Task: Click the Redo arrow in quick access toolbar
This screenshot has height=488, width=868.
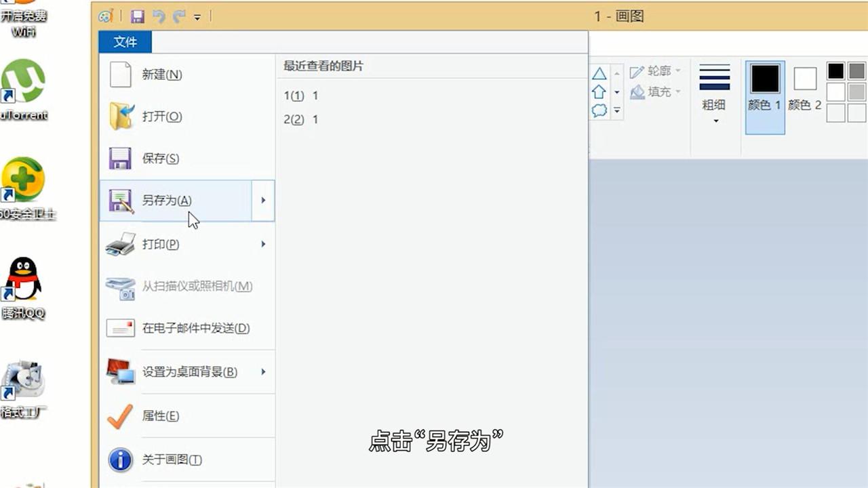Action: point(179,16)
